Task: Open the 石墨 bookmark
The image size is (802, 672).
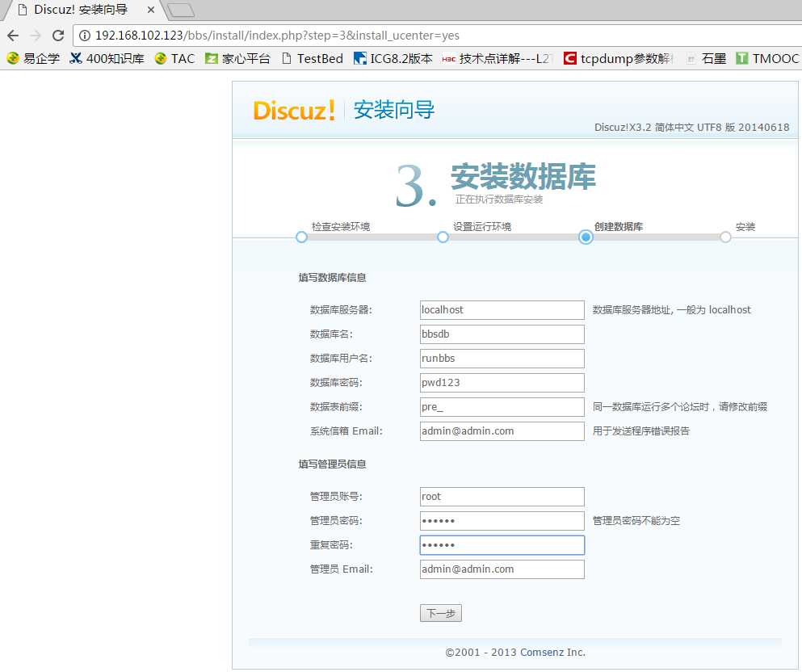Action: 707,58
